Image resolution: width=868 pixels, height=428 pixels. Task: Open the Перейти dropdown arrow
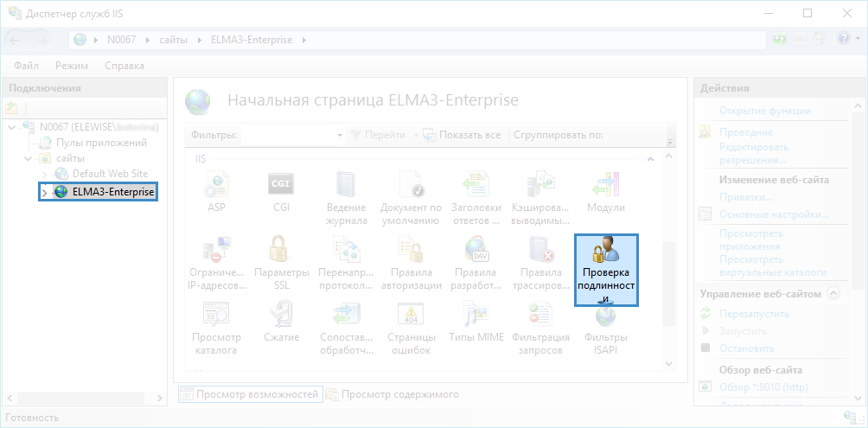point(417,135)
